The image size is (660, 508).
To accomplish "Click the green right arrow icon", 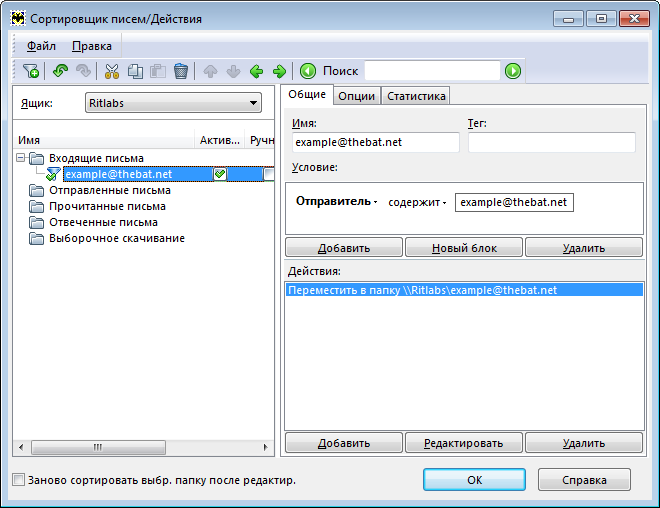I will coord(279,71).
